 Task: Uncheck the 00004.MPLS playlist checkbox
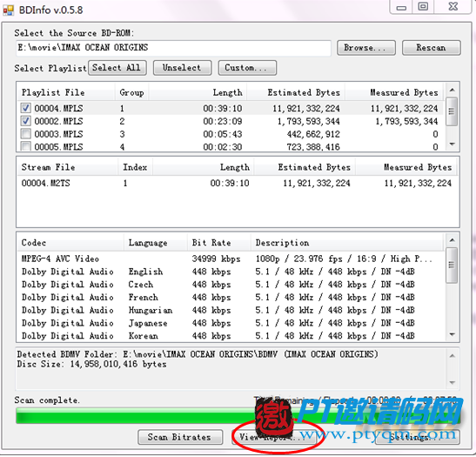coord(26,108)
